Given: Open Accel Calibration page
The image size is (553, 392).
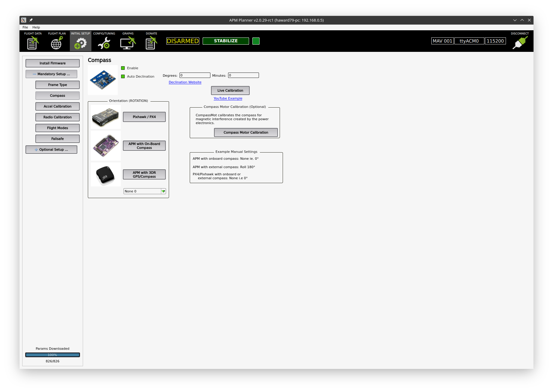Looking at the screenshot, I should [x=58, y=106].
